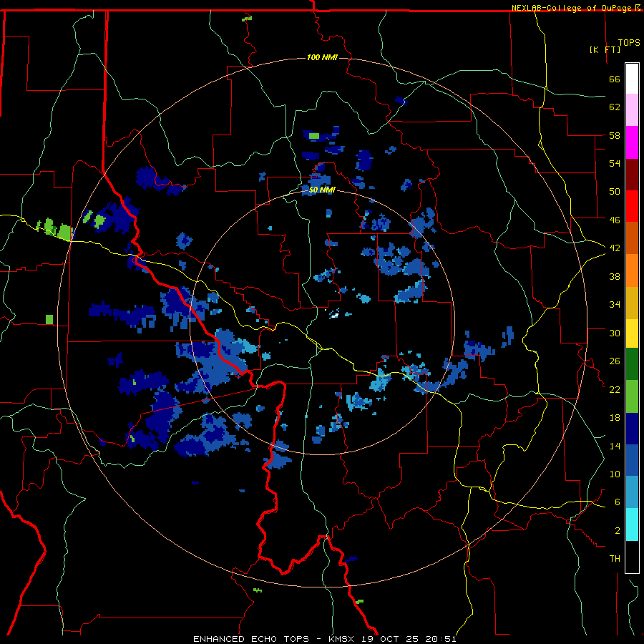This screenshot has height=644, width=644.
Task: Click the ENHANCED ECHO TOPS KMSX caption
Action: (324, 639)
